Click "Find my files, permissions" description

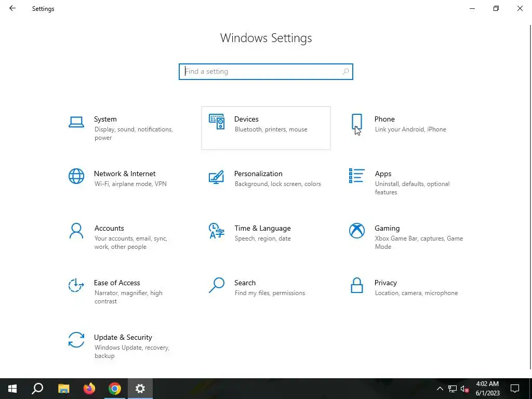(x=270, y=293)
